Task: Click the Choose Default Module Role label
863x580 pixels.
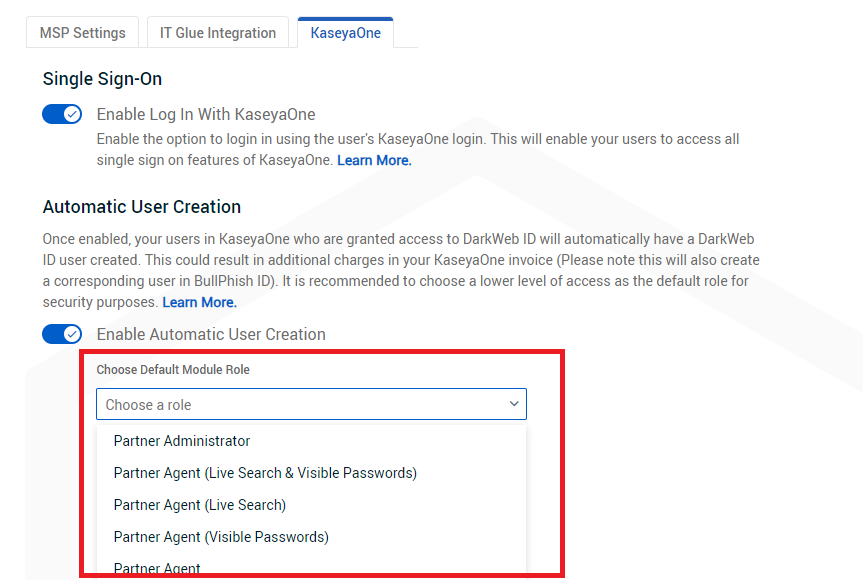Action: pos(173,370)
